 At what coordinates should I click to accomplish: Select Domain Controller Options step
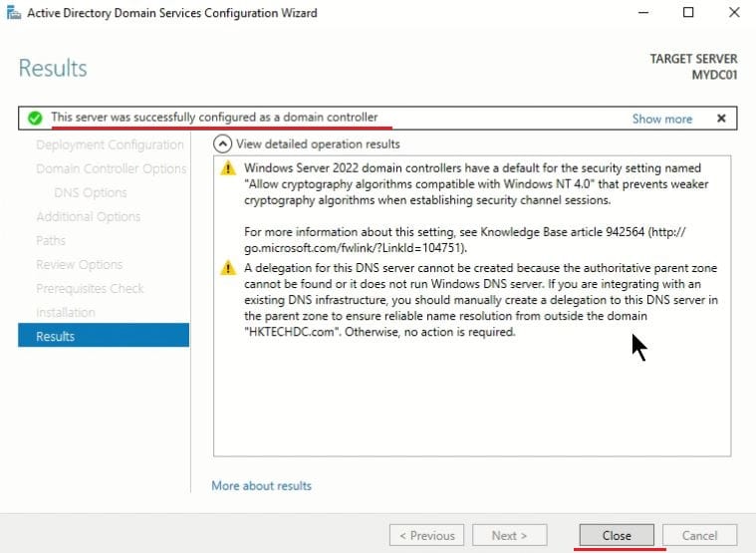[x=112, y=168]
